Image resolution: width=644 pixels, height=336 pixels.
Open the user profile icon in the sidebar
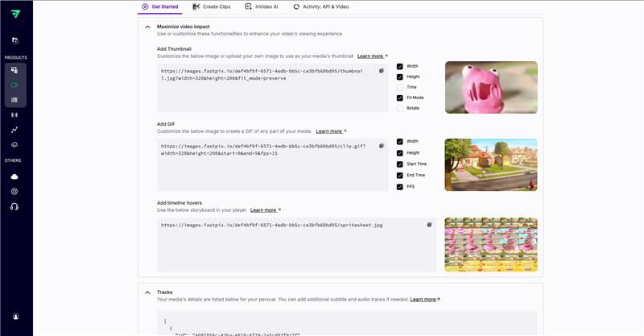[x=15, y=317]
